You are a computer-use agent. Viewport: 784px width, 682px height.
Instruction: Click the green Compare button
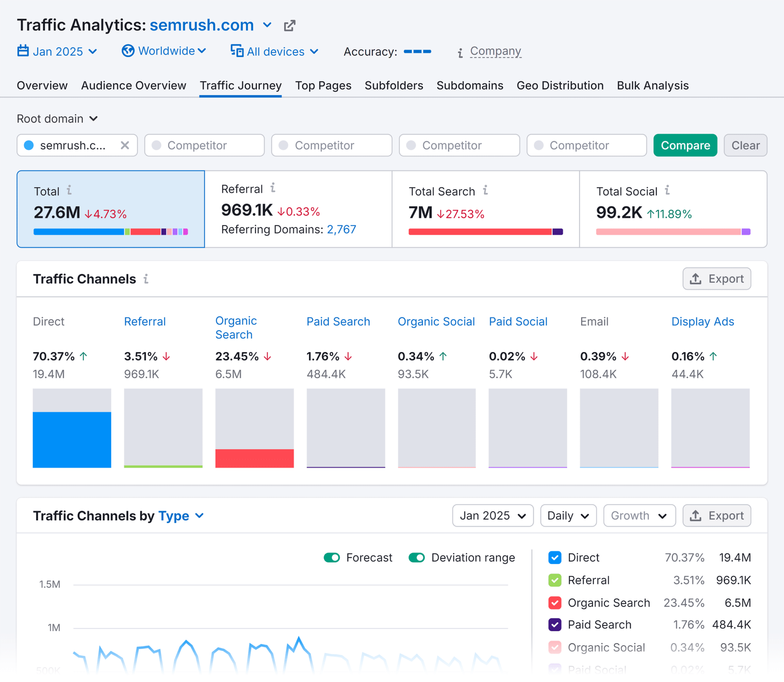pos(685,145)
